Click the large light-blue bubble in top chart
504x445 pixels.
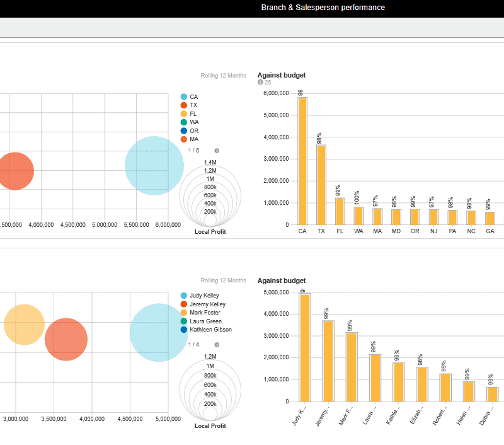click(154, 165)
